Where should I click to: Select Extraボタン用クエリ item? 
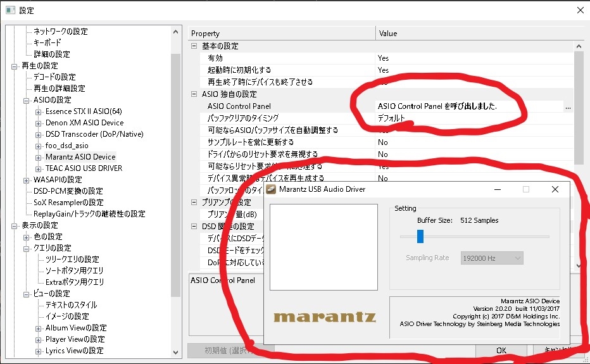(x=75, y=282)
